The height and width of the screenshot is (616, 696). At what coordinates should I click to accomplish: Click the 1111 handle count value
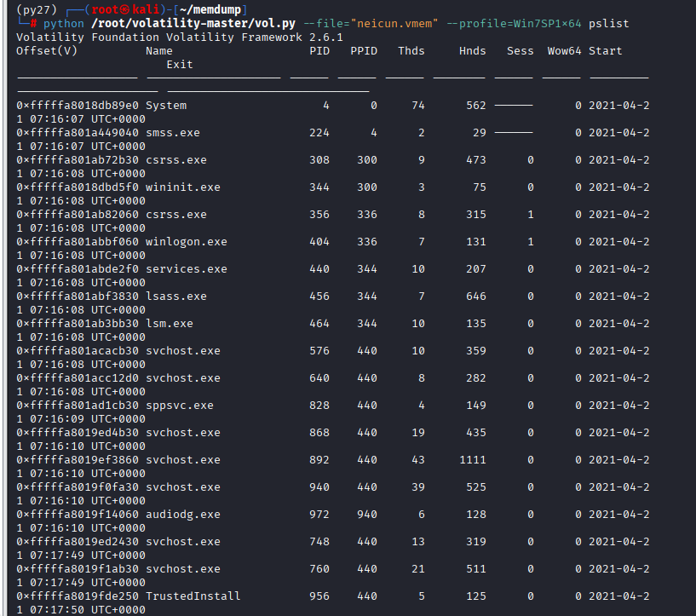472,459
